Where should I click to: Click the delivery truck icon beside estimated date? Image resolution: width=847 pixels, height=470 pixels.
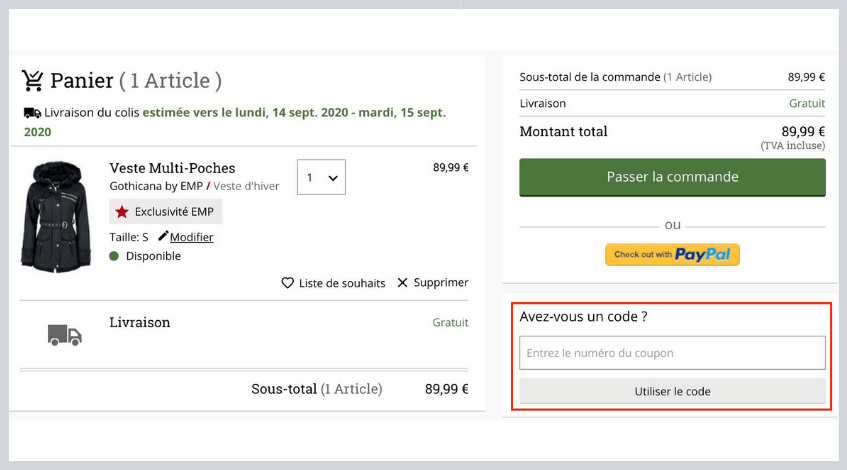(x=32, y=113)
